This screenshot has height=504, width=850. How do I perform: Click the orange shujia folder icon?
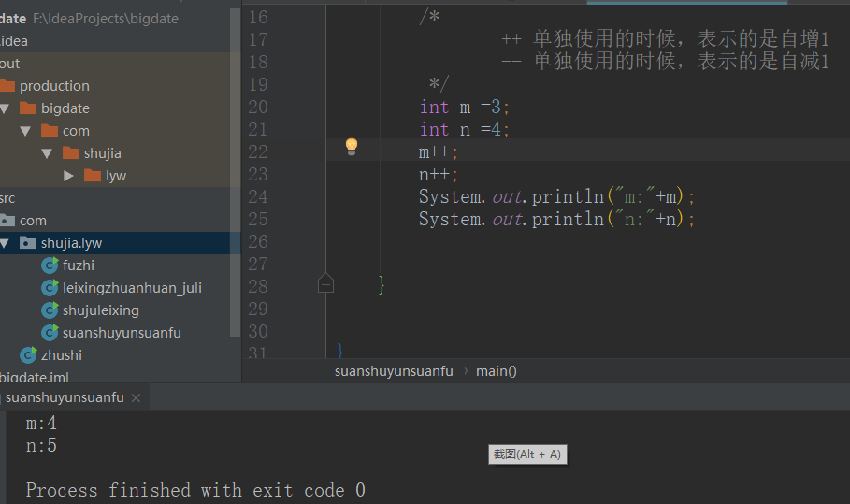click(71, 152)
